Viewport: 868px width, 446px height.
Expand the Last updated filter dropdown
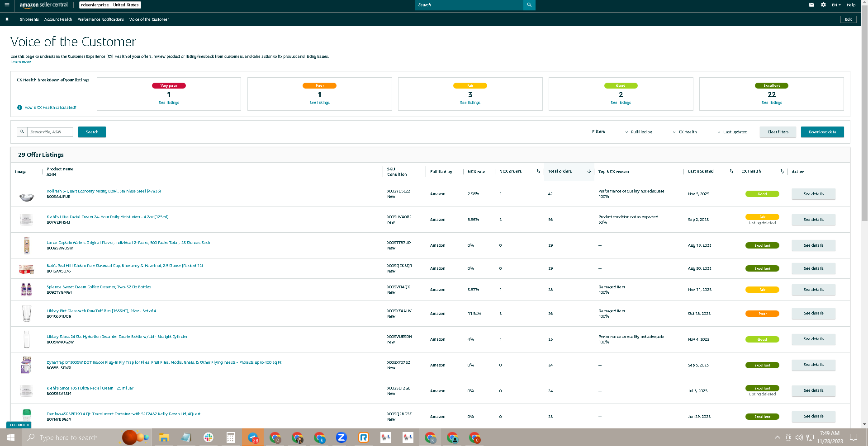(732, 132)
